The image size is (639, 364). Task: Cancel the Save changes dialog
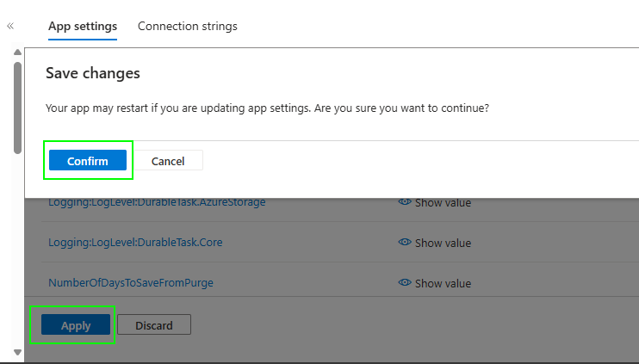168,161
